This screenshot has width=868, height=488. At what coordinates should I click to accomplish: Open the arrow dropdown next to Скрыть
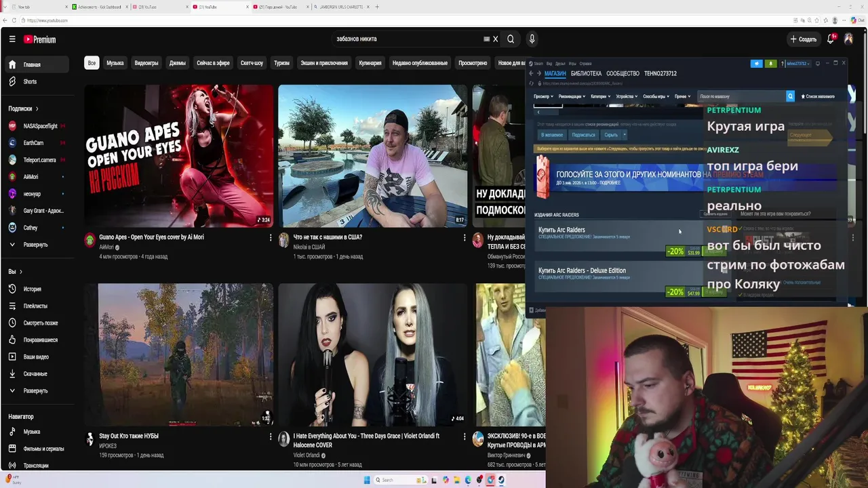[x=625, y=135]
